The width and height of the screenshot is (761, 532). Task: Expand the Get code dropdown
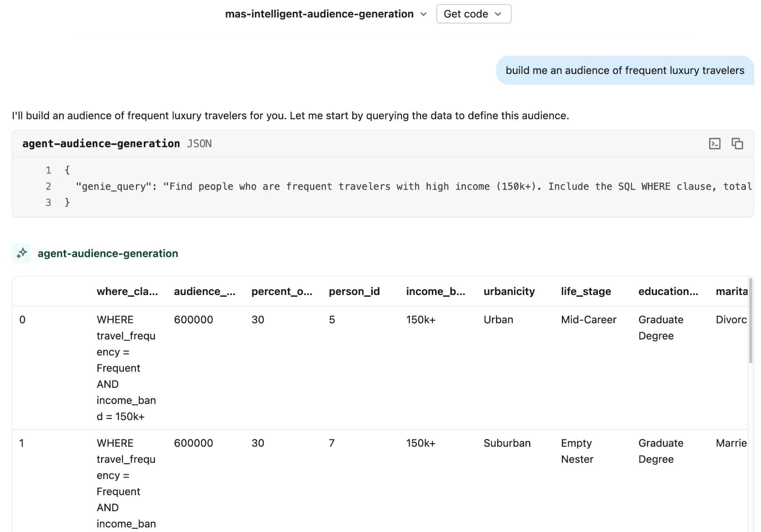[x=473, y=14]
